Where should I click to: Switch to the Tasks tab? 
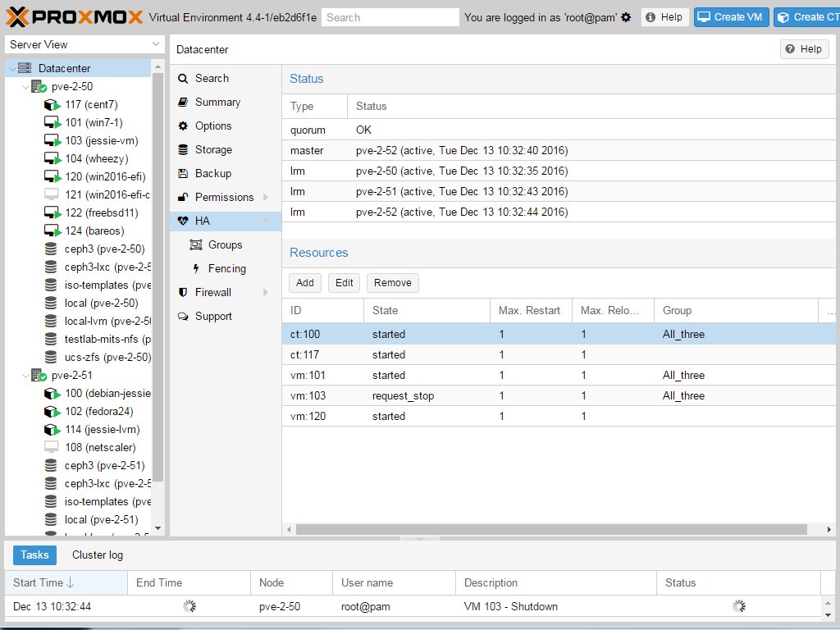coord(34,555)
